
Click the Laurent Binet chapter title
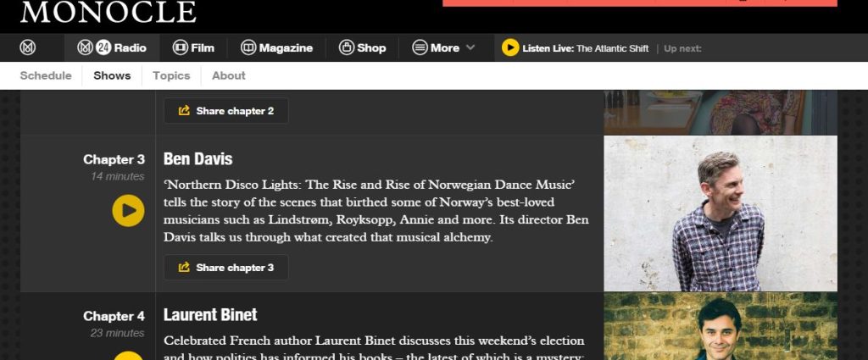[x=210, y=315]
